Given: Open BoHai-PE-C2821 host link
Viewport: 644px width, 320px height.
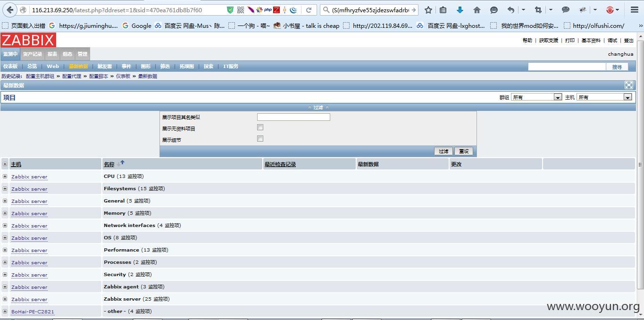Looking at the screenshot, I should pyautogui.click(x=33, y=312).
